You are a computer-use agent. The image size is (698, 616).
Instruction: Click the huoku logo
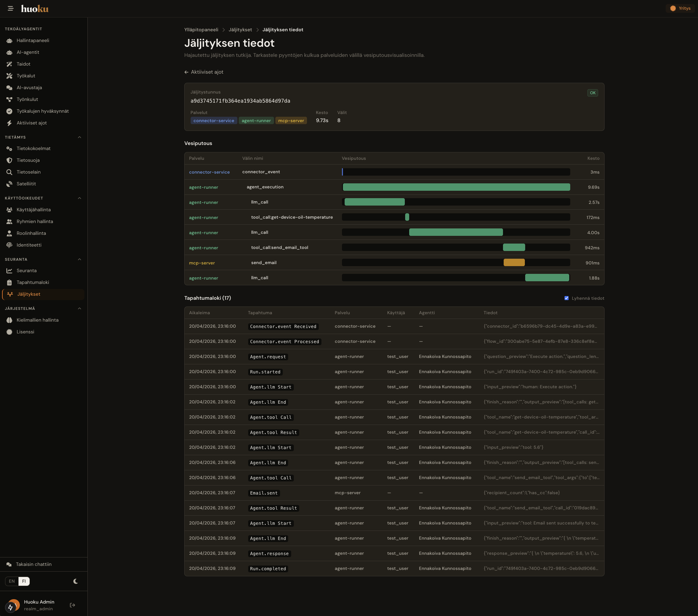(35, 8)
